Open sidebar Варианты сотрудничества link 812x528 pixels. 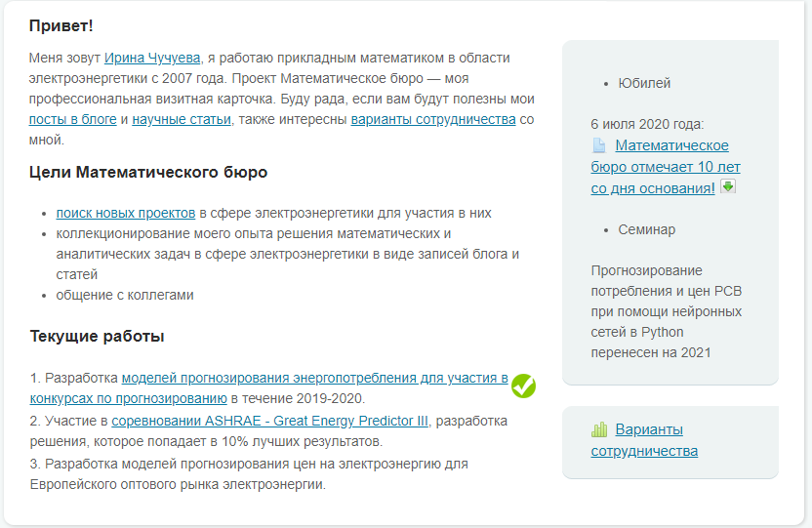(644, 440)
